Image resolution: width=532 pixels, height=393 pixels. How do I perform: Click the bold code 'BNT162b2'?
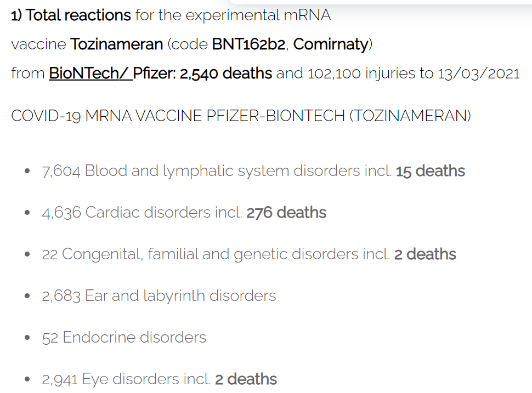pos(248,44)
